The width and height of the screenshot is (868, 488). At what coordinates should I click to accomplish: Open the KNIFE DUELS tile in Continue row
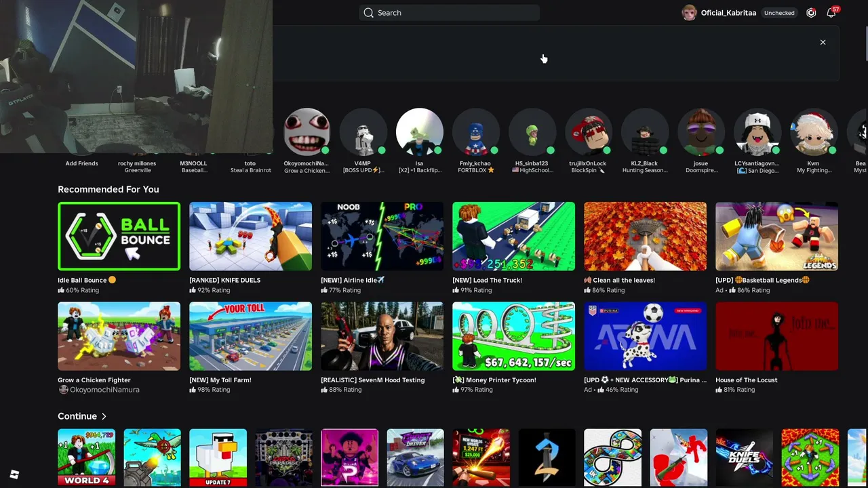coord(745,457)
